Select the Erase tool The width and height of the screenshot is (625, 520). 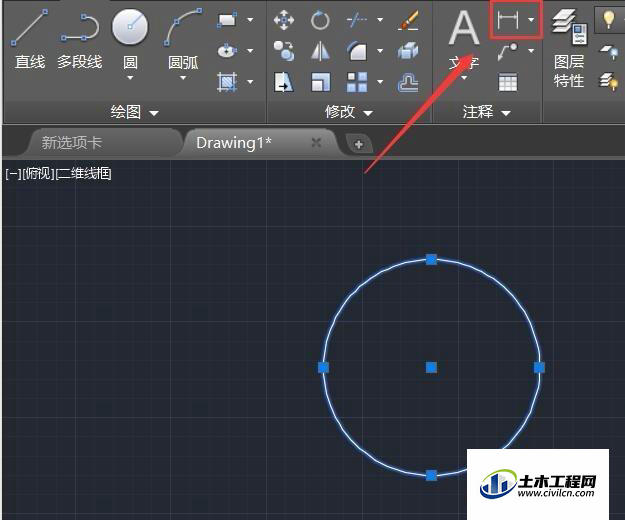(x=409, y=20)
